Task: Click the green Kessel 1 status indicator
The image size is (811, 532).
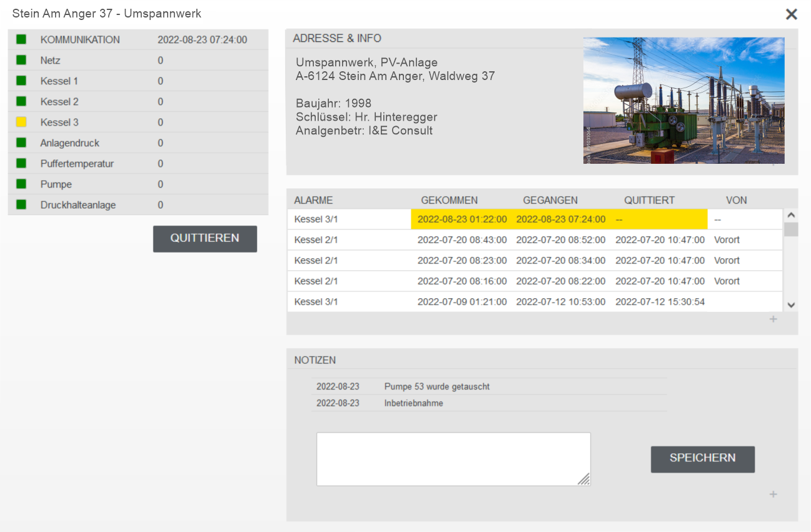Action: click(x=21, y=81)
